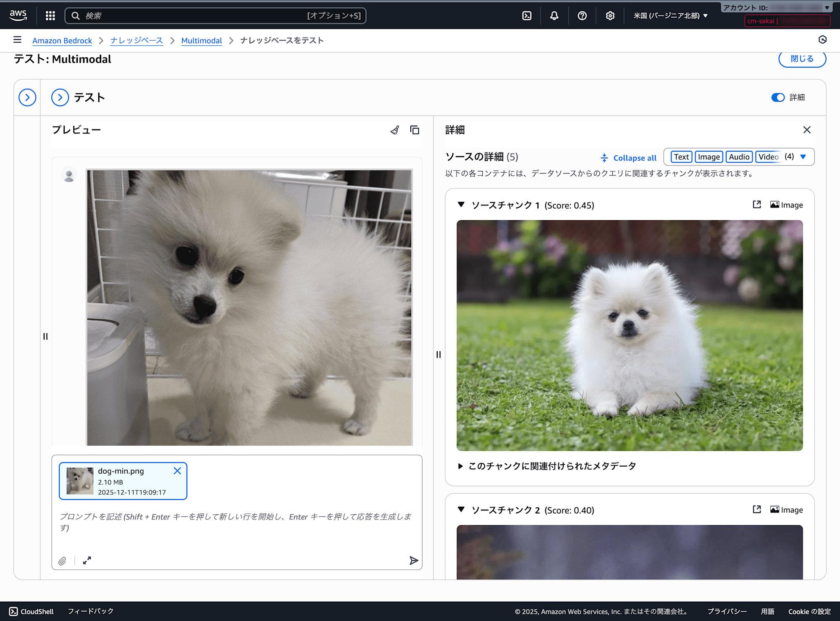Open source chunk 1 in new window

(x=757, y=205)
